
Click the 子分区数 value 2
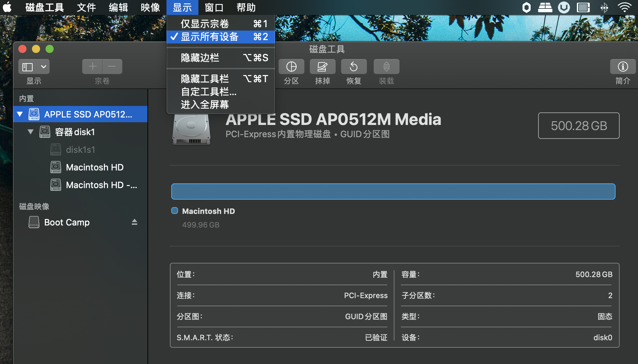(610, 295)
